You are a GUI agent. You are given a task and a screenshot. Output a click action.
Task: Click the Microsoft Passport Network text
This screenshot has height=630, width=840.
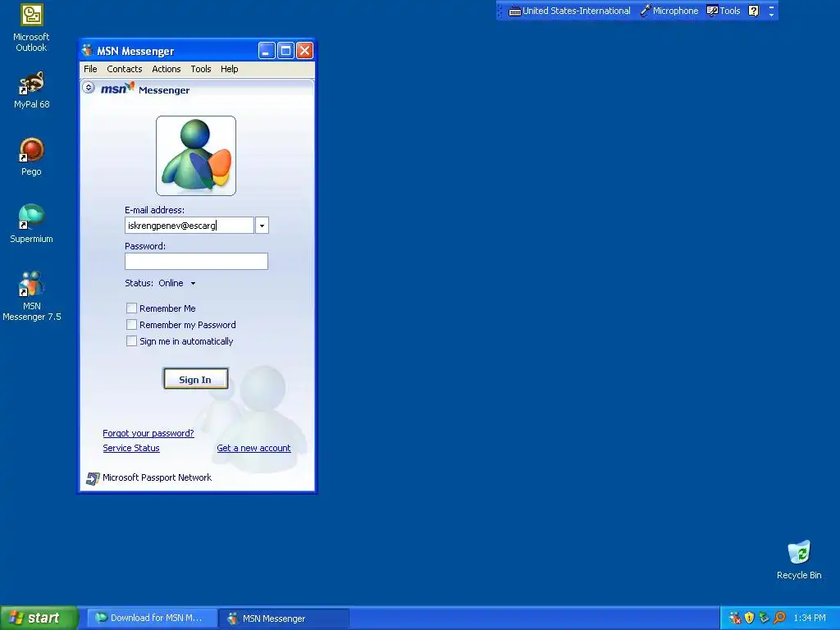[x=157, y=478]
